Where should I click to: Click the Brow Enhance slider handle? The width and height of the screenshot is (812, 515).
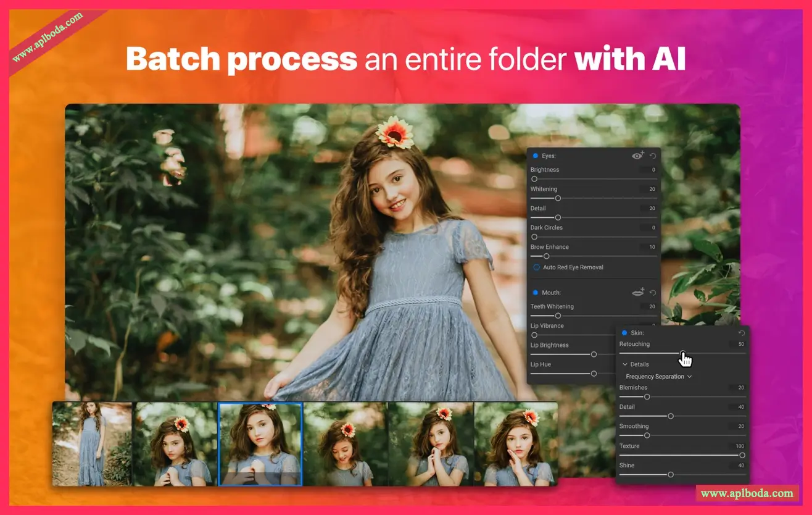(x=546, y=256)
